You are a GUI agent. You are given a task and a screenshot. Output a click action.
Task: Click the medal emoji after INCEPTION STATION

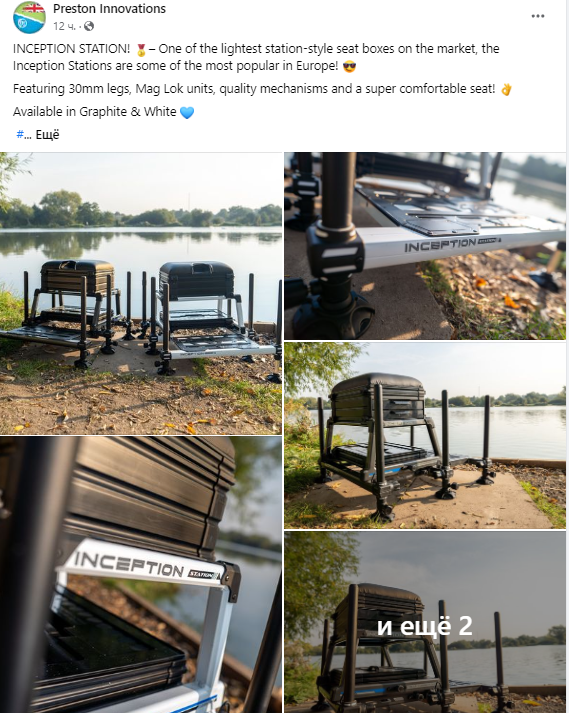coord(141,50)
